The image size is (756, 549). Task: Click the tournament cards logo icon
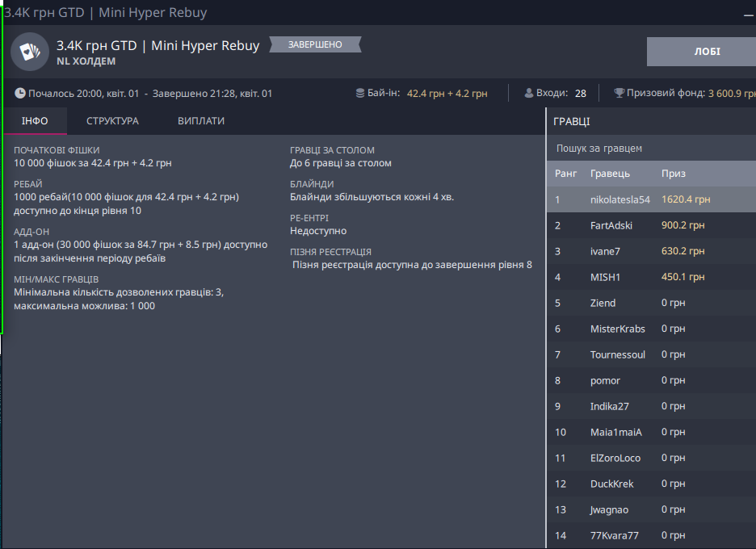[x=30, y=52]
